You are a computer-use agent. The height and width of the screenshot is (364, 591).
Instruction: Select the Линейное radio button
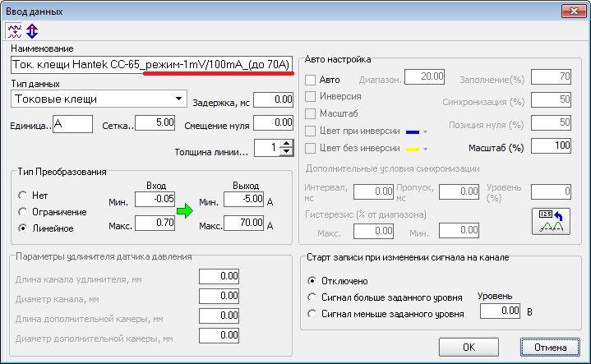[x=23, y=228]
